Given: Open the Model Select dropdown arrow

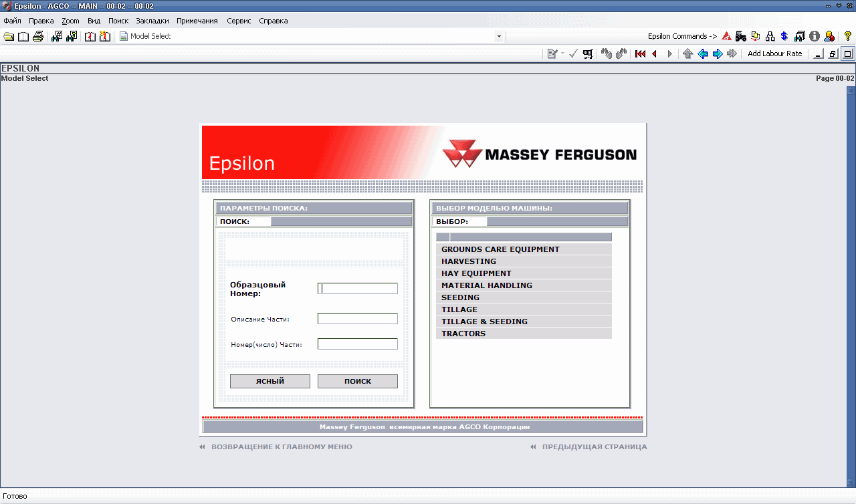Looking at the screenshot, I should coord(499,37).
